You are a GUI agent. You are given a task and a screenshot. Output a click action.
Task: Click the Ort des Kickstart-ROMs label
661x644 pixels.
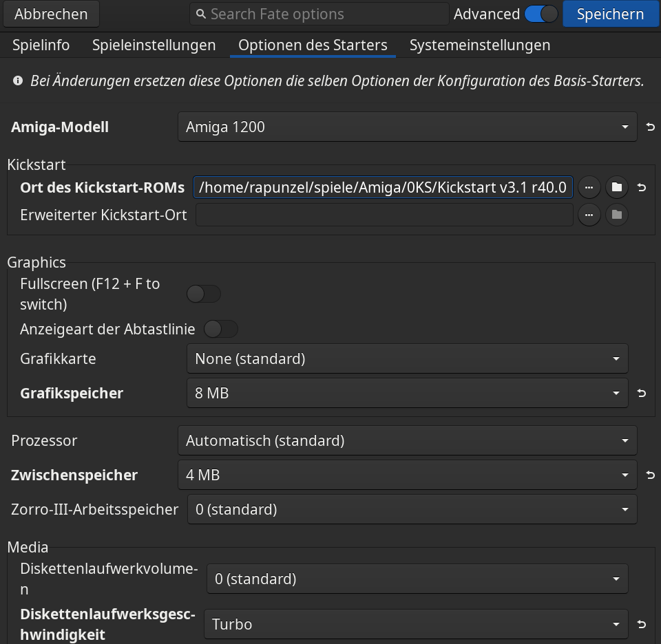[103, 187]
